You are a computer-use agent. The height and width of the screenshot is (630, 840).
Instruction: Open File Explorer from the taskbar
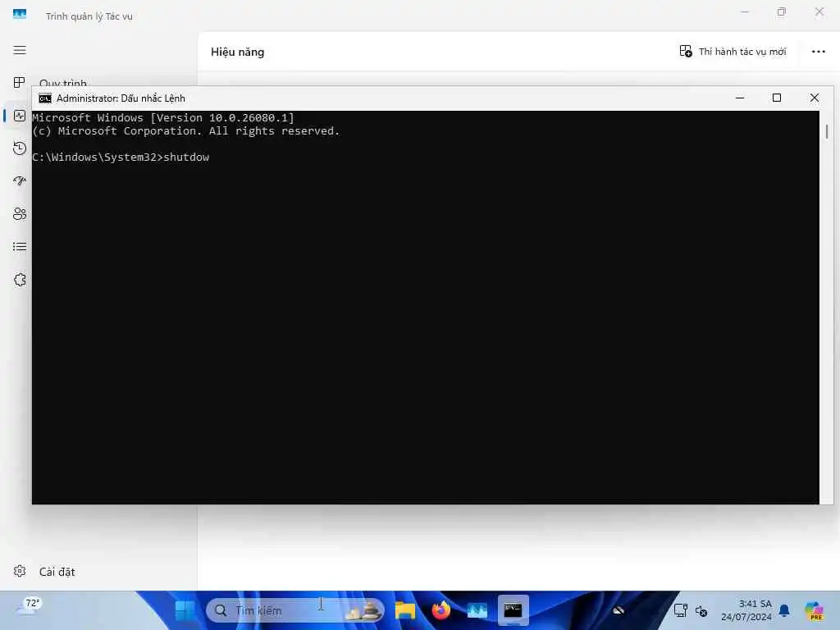405,610
